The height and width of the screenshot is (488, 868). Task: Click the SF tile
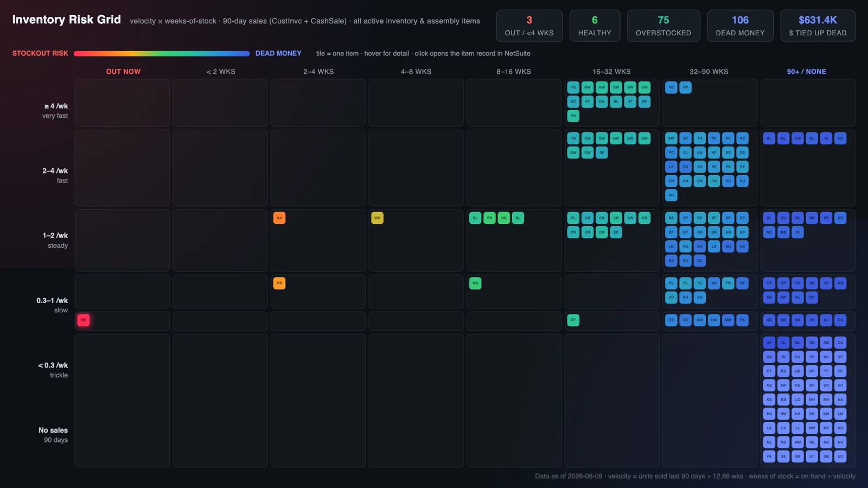(x=602, y=152)
